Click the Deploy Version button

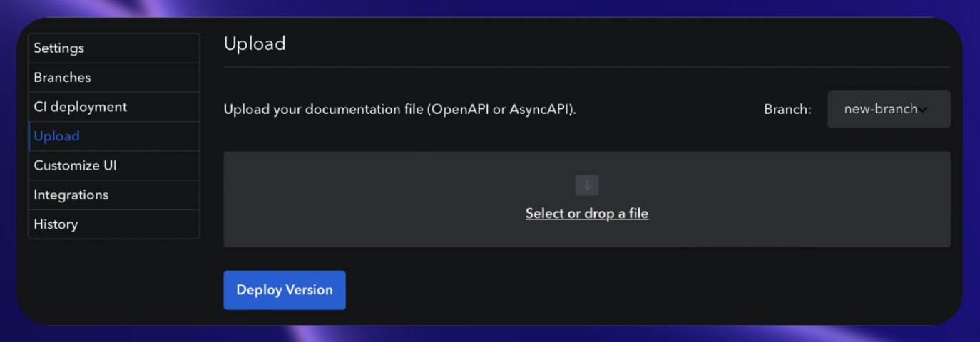tap(285, 290)
